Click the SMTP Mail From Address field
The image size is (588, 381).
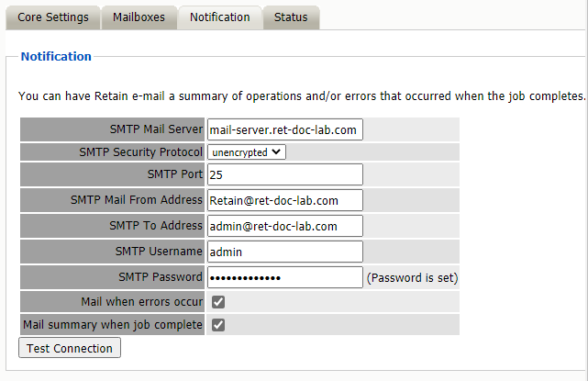285,200
